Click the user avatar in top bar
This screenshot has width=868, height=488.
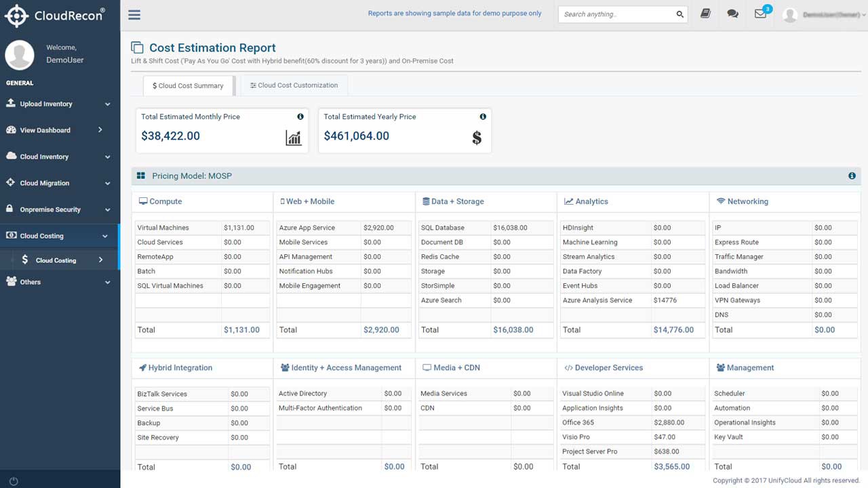789,15
